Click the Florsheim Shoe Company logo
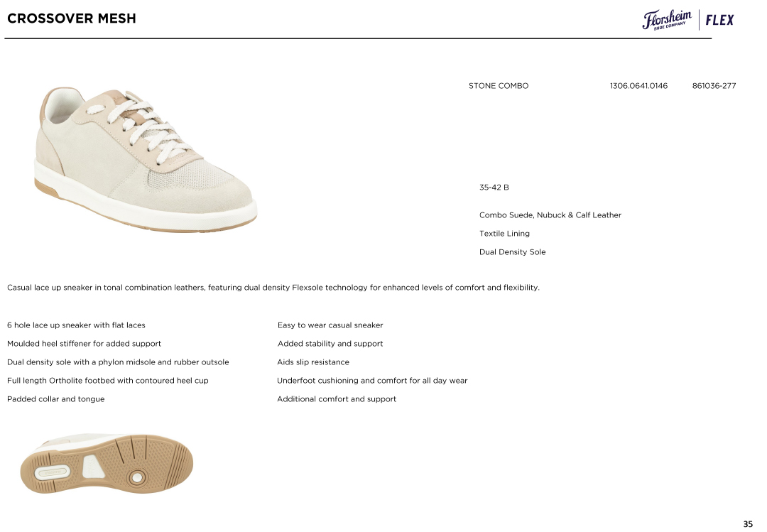This screenshot has height=532, width=767. 667,20
